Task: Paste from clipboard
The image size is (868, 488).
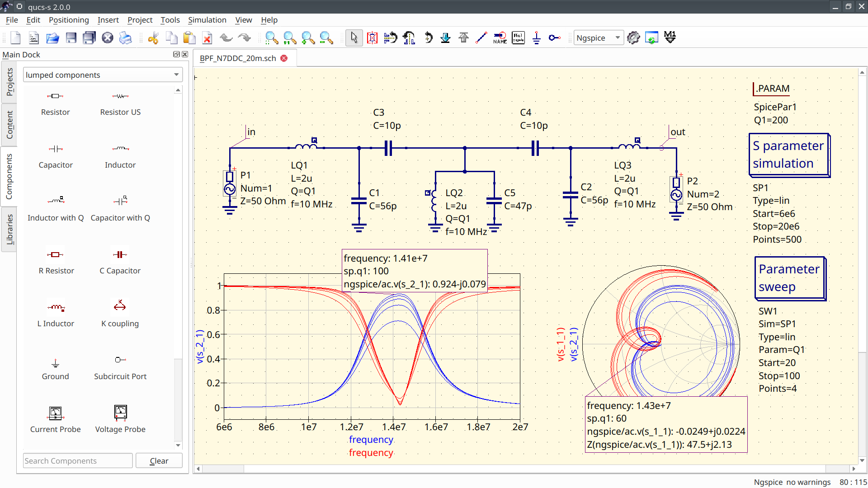Action: 189,38
